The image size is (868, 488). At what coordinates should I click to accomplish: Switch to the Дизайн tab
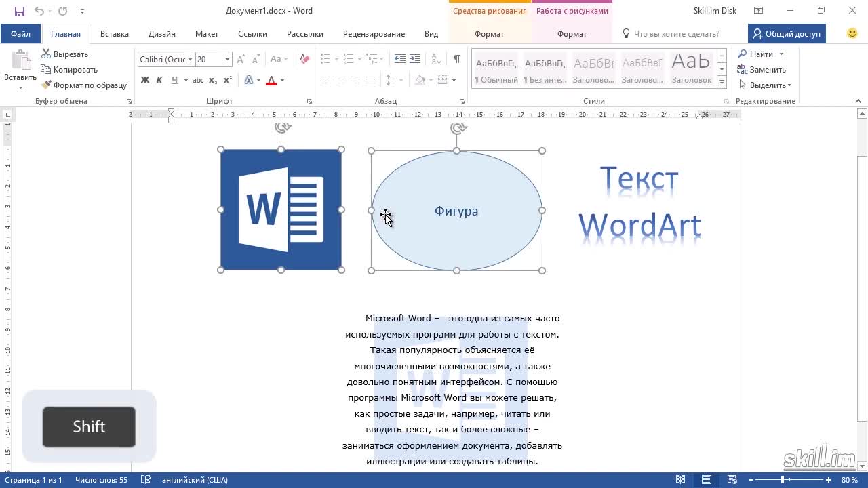coord(162,34)
